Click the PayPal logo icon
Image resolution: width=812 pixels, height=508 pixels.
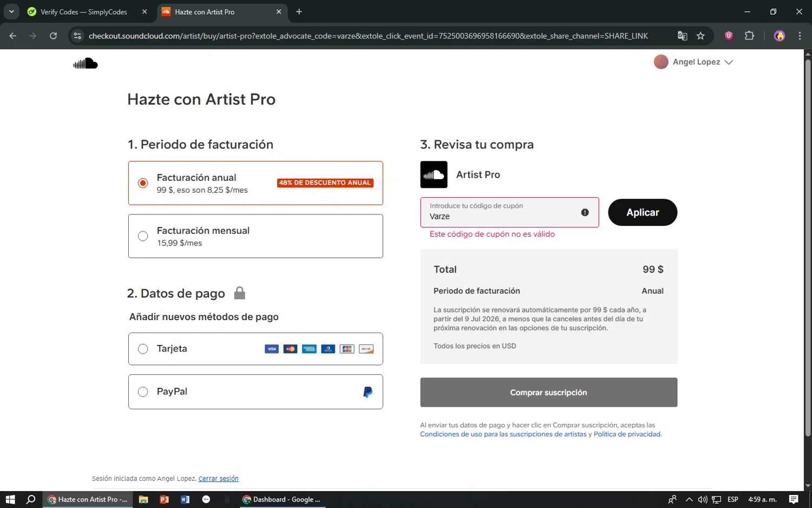click(x=368, y=392)
